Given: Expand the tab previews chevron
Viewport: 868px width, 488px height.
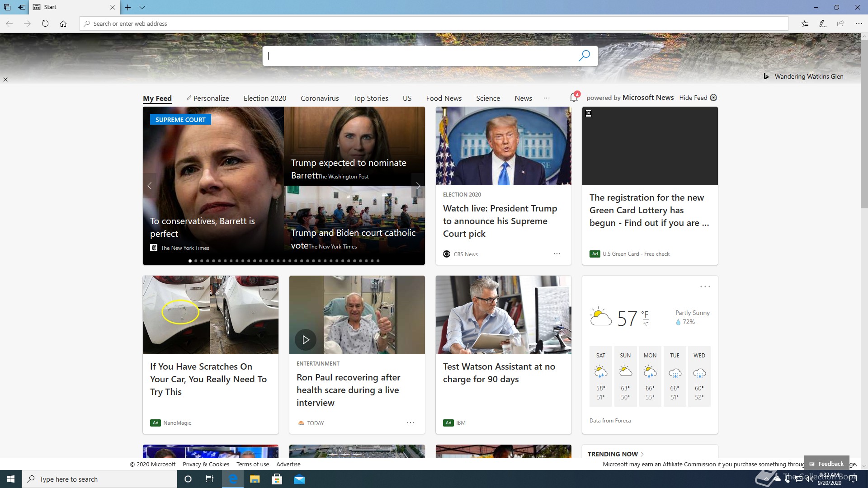Looking at the screenshot, I should (x=142, y=7).
